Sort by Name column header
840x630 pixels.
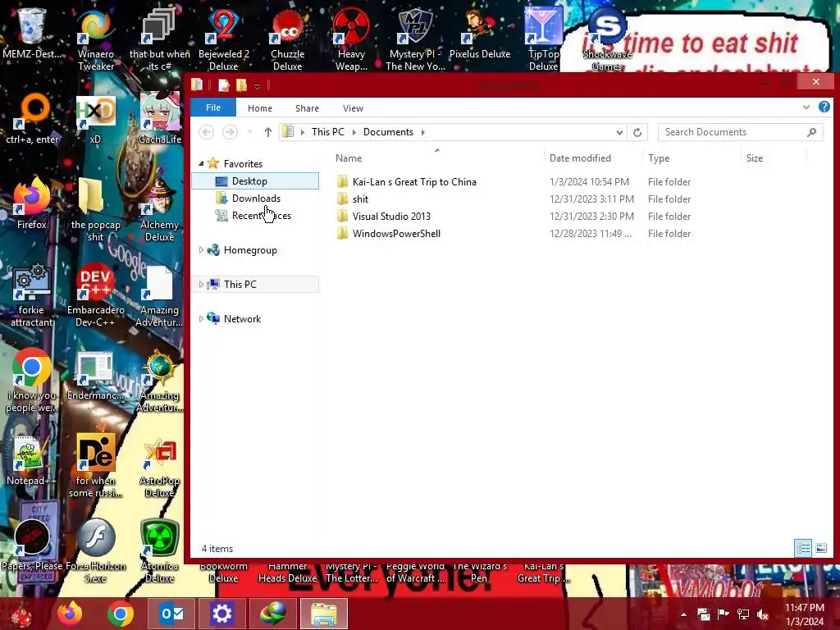pos(437,158)
